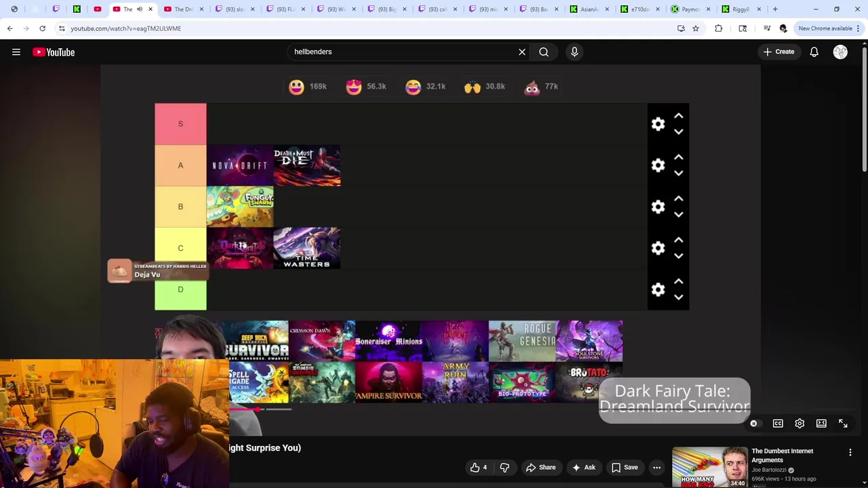
Task: Move C tier row down arrow
Action: 678,256
